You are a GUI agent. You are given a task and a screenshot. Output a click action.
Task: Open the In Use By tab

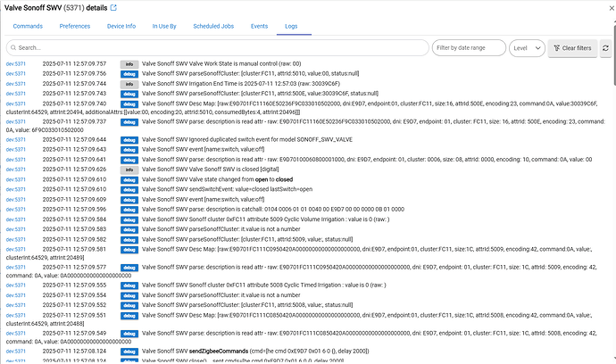point(164,26)
